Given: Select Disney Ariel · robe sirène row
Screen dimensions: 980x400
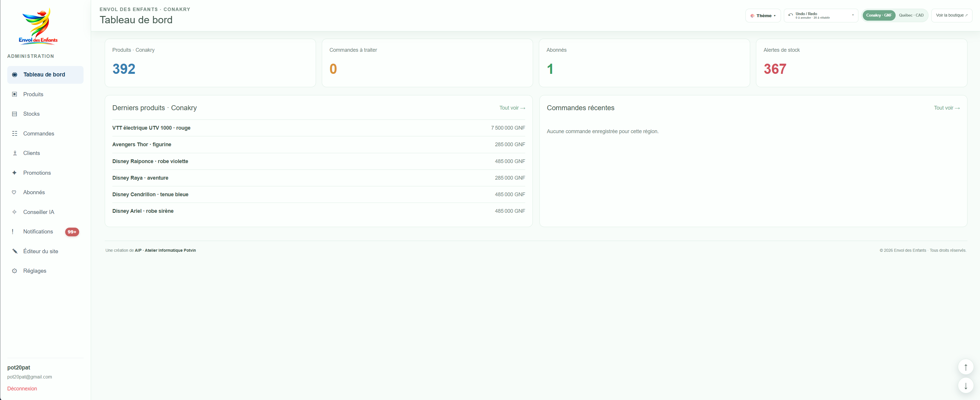Looking at the screenshot, I should point(318,211).
